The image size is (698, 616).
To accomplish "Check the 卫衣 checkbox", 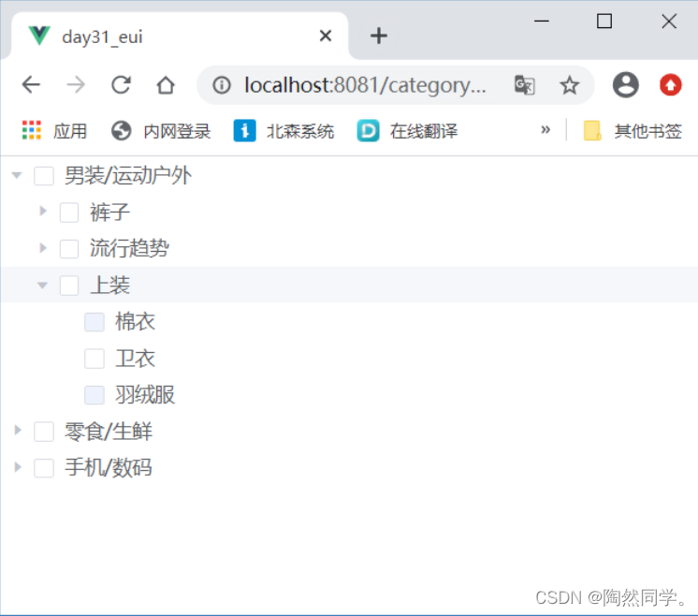I will tap(95, 359).
